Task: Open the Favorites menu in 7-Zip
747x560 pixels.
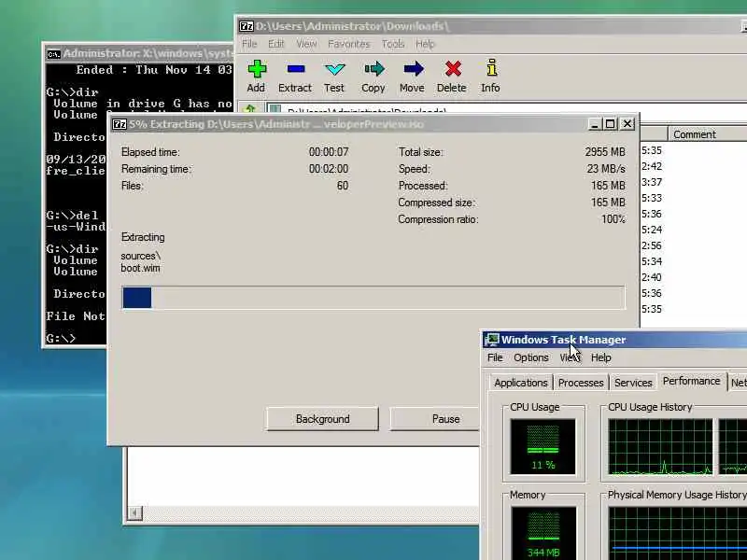Action: 348,44
